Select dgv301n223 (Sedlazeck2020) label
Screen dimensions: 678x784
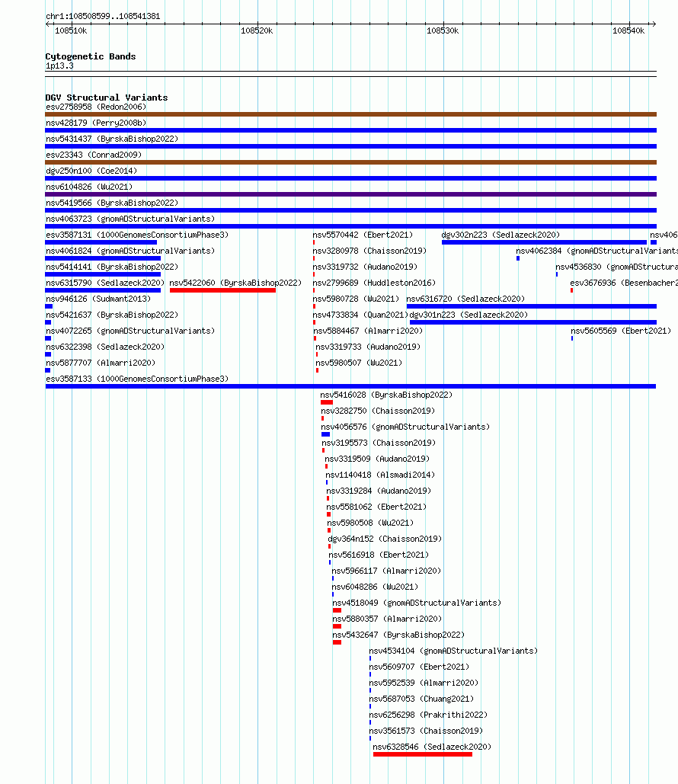point(469,315)
